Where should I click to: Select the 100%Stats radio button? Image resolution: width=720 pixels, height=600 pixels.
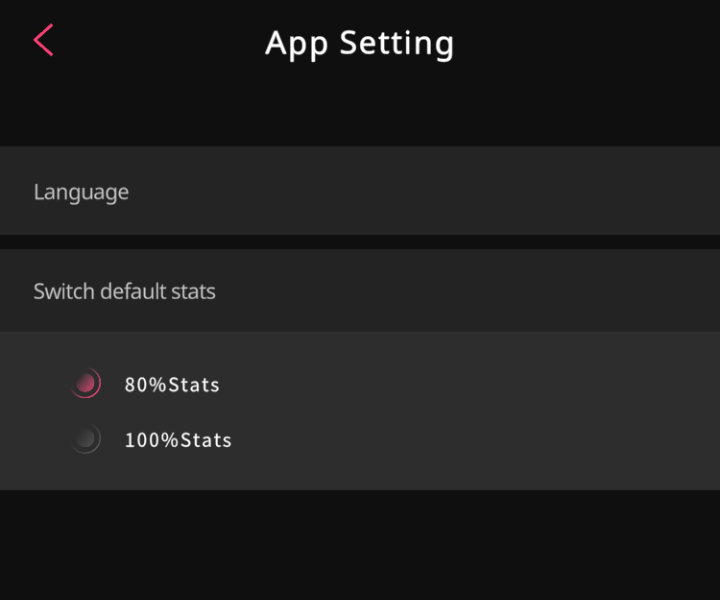(x=86, y=439)
